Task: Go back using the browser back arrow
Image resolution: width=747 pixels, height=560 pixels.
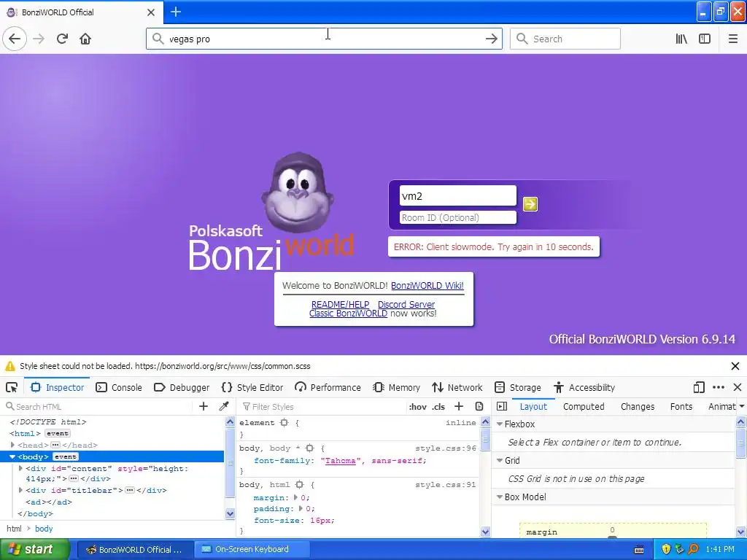Action: tap(15, 39)
